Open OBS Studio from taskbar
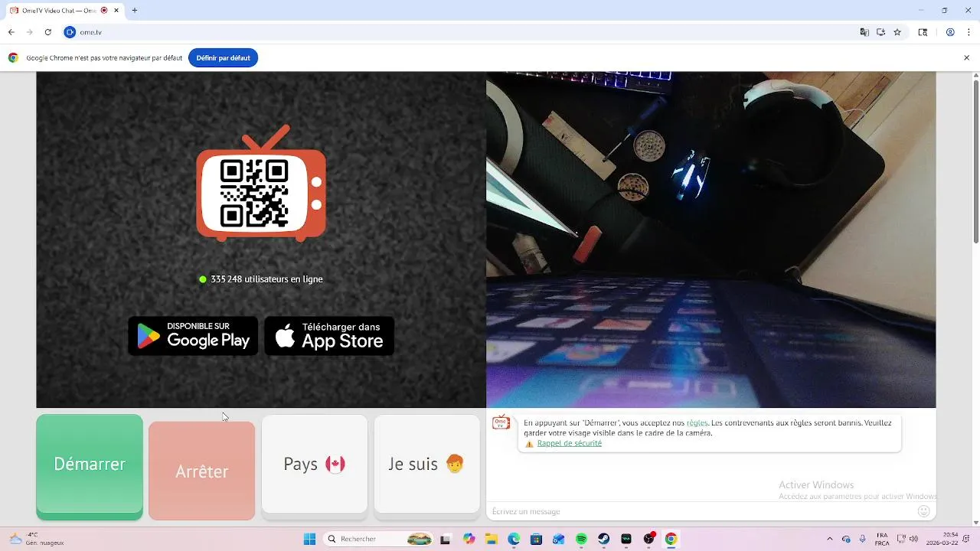 [x=648, y=539]
